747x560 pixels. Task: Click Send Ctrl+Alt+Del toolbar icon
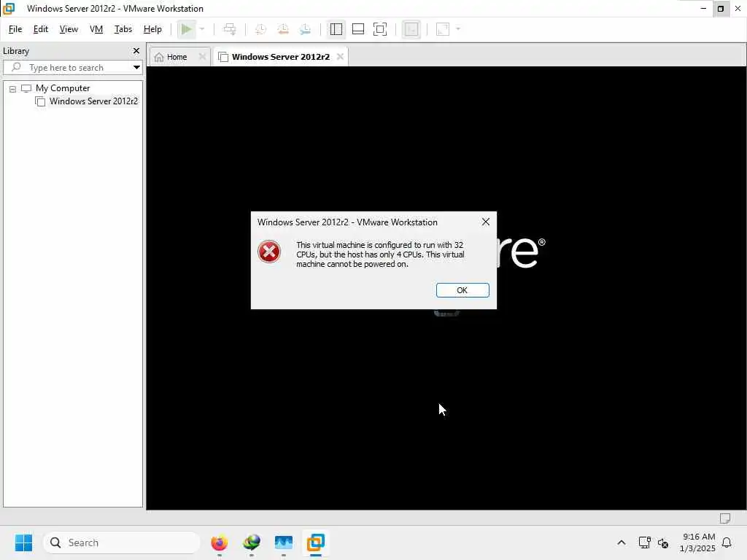coord(229,29)
